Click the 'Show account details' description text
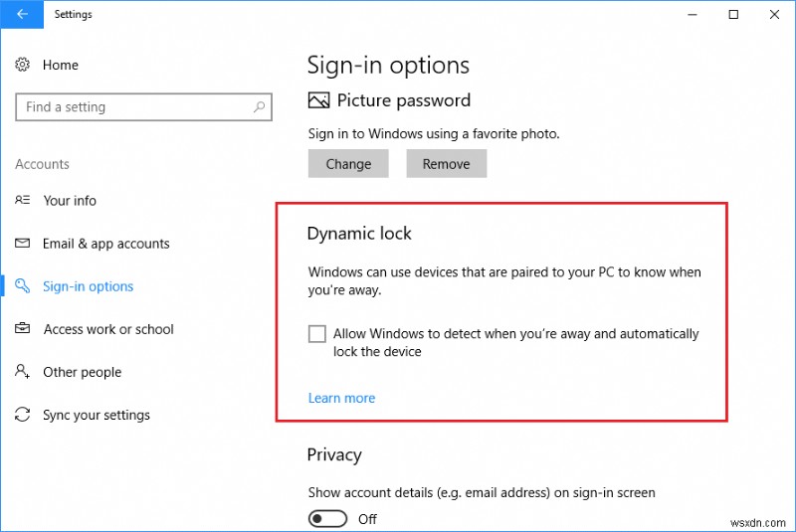 482,493
